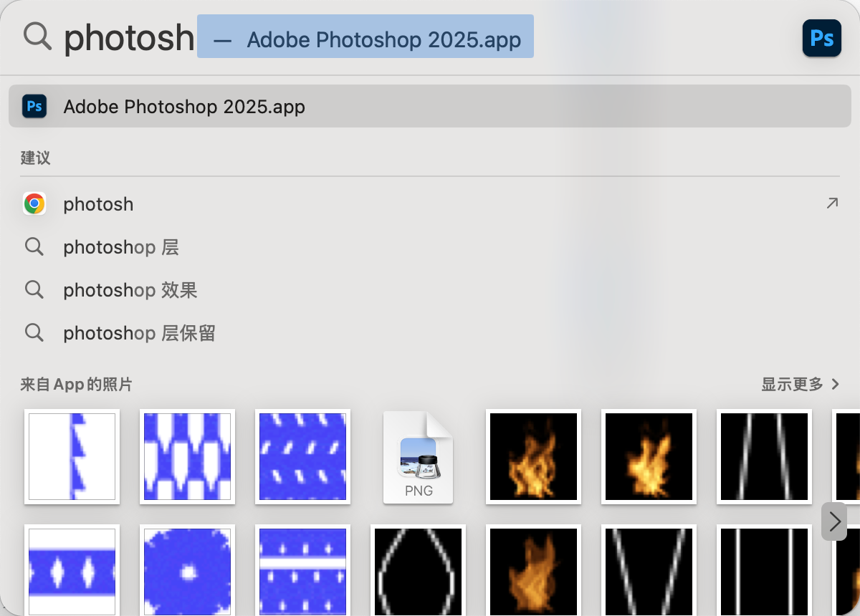Open black thumbnail with V-shaped lines
The width and height of the screenshot is (860, 616).
point(649,571)
